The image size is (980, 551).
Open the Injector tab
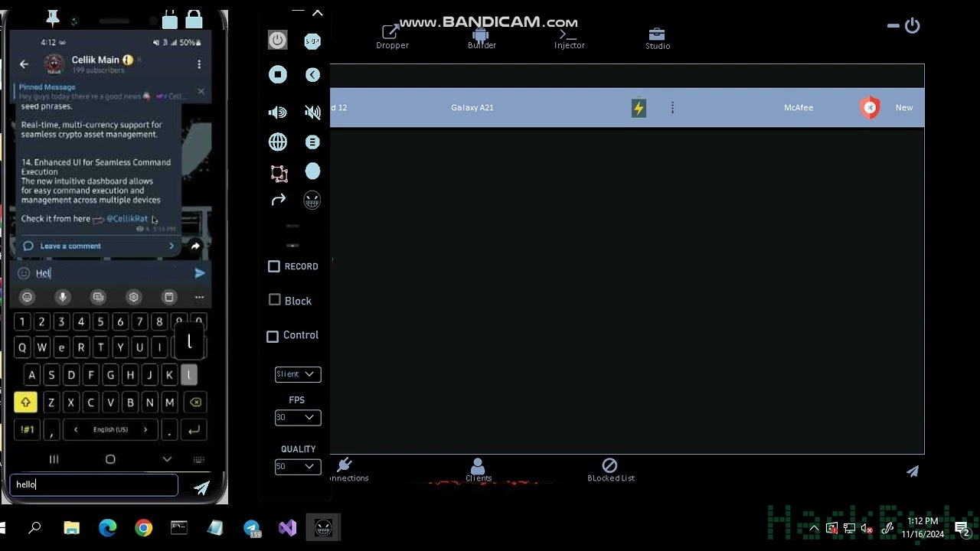pyautogui.click(x=569, y=38)
